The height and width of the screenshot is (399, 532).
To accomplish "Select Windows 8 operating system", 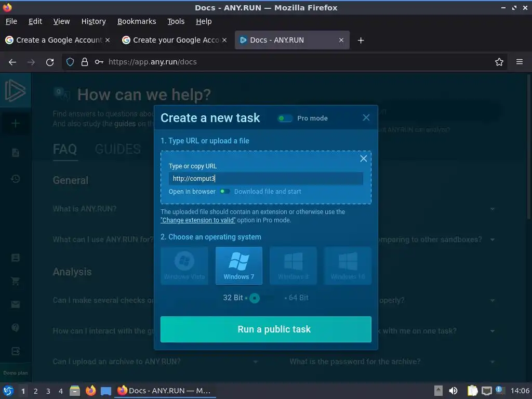I will point(293,265).
